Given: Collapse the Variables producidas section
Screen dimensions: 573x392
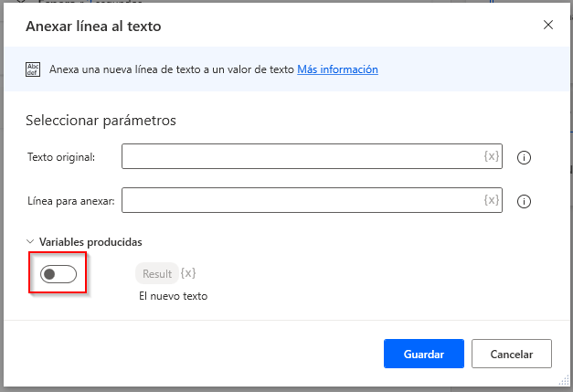Looking at the screenshot, I should coord(30,242).
